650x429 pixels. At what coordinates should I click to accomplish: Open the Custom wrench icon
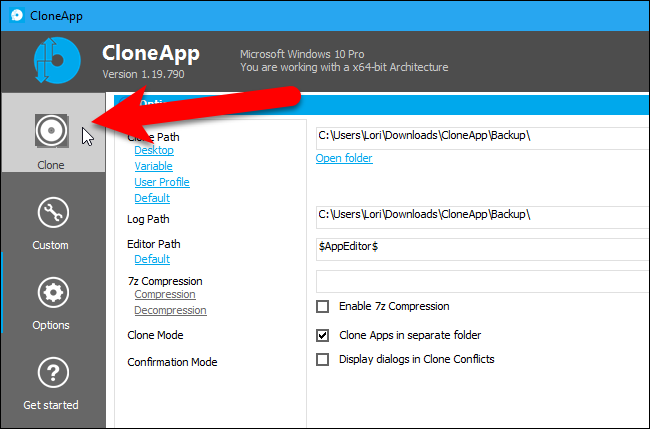pos(53,213)
